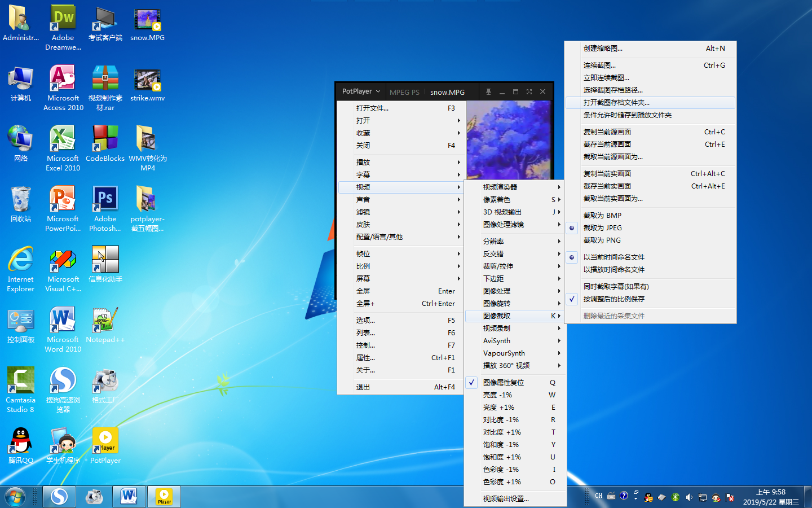Click 打开截图存档文件夹... entry
Viewport: 812px width, 508px height.
click(651, 103)
